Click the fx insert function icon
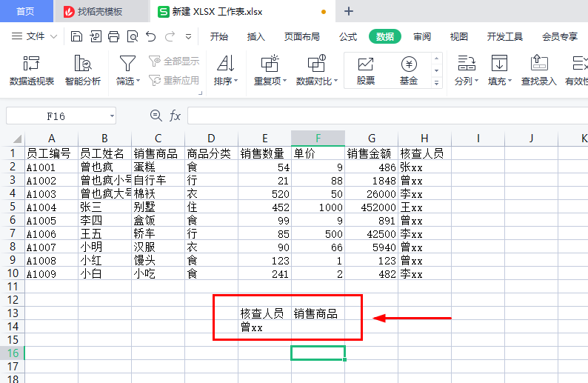Screen dimensions: 588x383 point(175,116)
